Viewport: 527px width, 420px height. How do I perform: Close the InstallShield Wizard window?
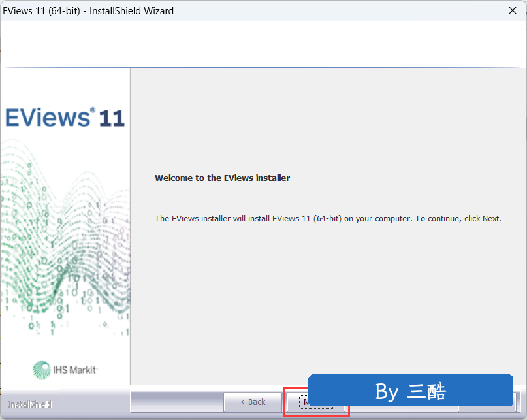click(x=512, y=10)
